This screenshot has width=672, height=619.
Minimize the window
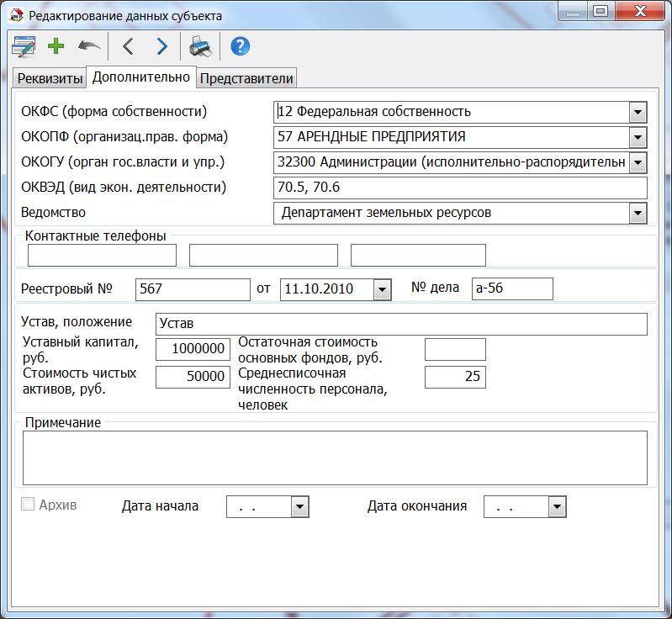(573, 11)
